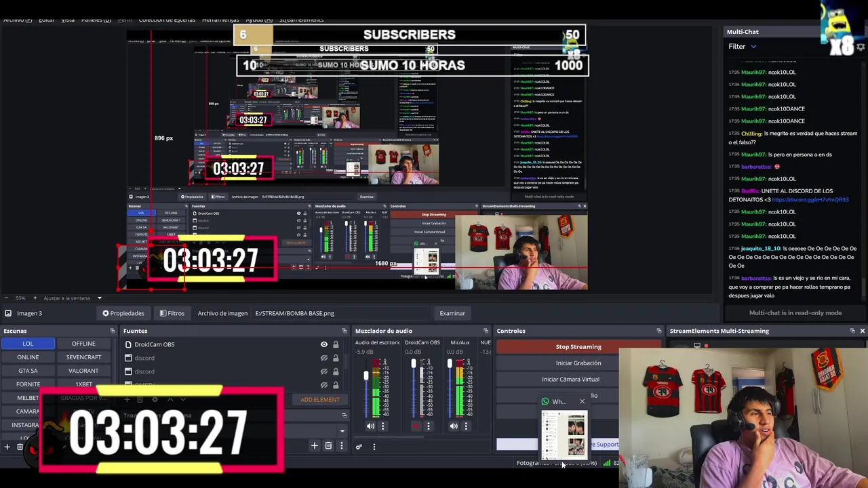Click WhatsApp icon in taskbar preview
Image resolution: width=868 pixels, height=488 pixels.
545,401
